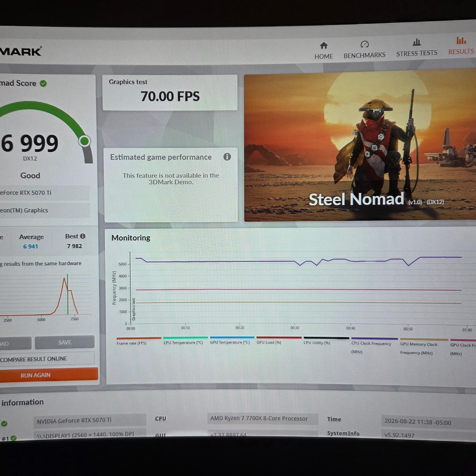Click the green score gauge knob
The height and width of the screenshot is (476, 476).
(x=85, y=141)
